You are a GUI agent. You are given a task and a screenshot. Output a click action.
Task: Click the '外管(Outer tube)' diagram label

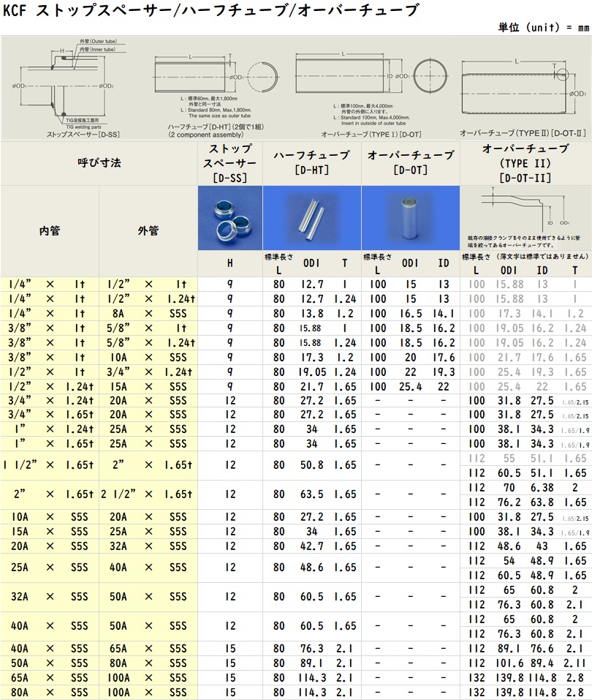[x=98, y=41]
